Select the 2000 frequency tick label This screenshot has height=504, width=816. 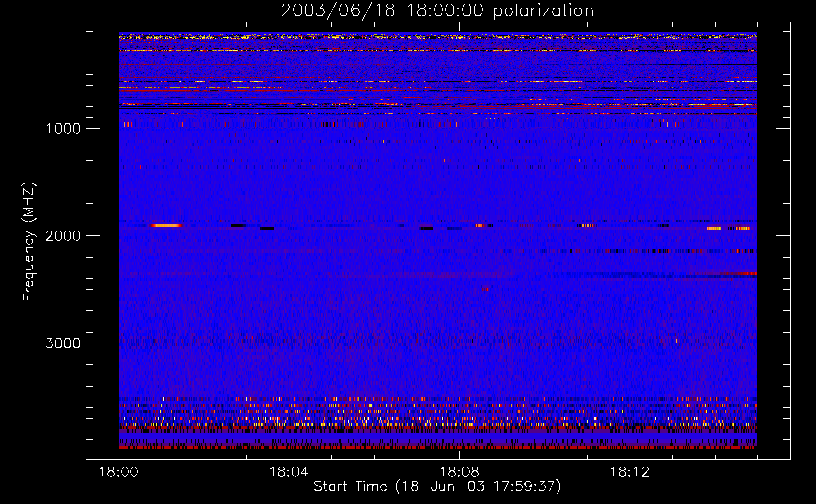pyautogui.click(x=63, y=236)
